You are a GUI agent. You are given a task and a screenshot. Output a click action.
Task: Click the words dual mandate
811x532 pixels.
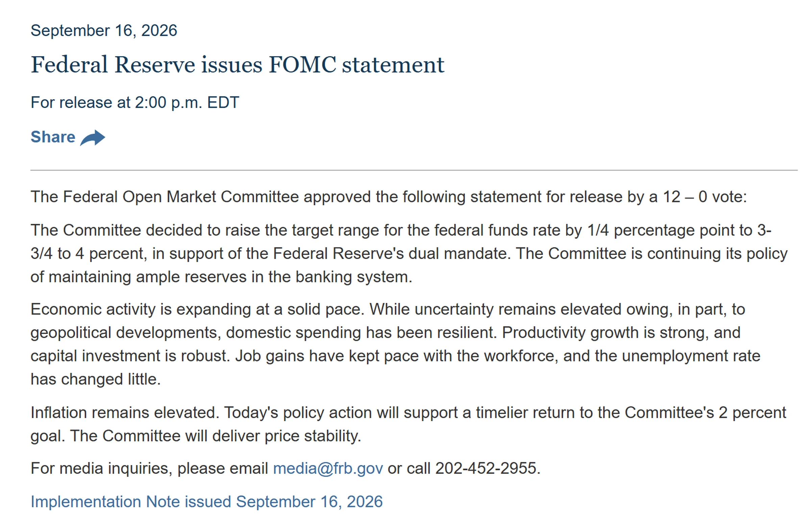pyautogui.click(x=458, y=254)
